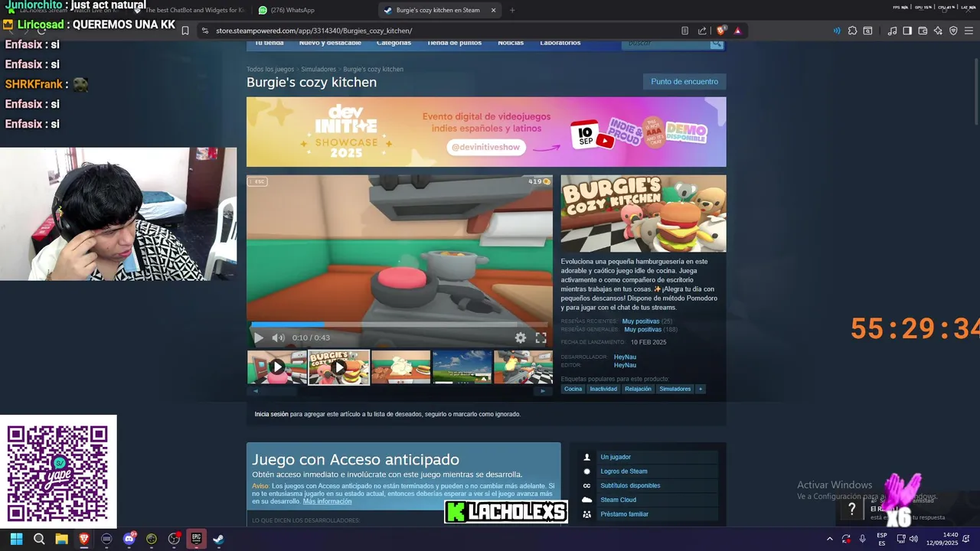This screenshot has height=551, width=980.
Task: Open Punto de encuentro community hub
Action: [x=684, y=81]
